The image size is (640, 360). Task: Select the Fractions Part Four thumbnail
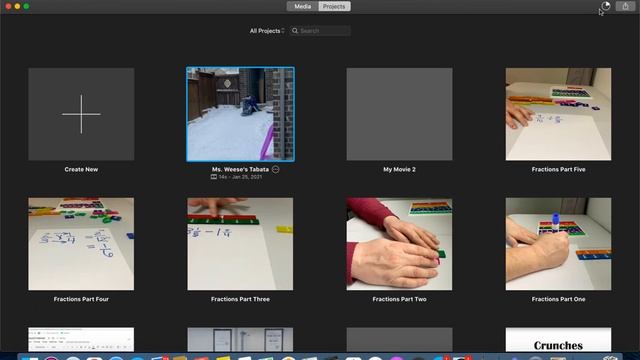click(x=81, y=244)
